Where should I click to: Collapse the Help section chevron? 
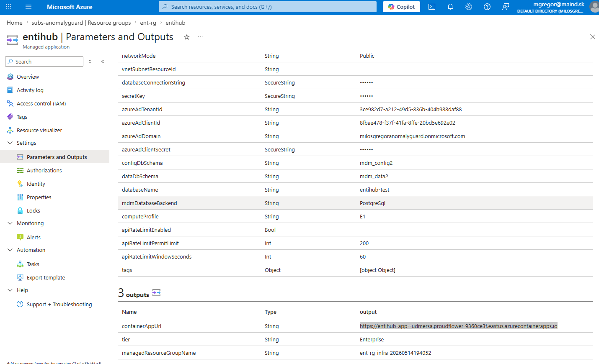pyautogui.click(x=10, y=290)
